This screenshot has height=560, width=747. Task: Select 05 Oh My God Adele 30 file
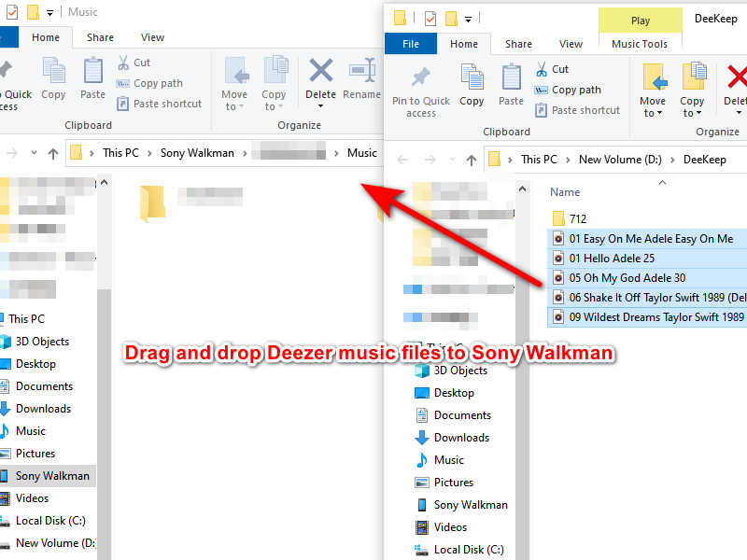(x=647, y=277)
